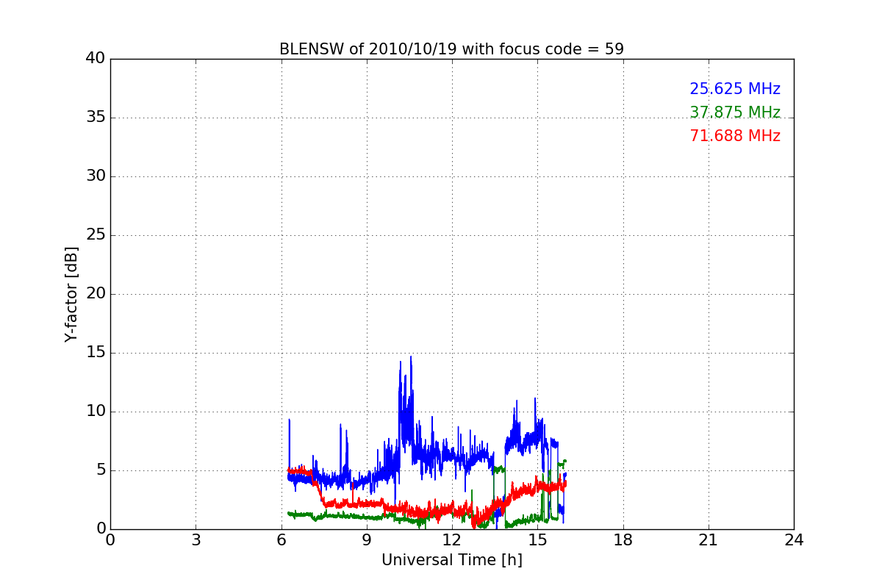Select the blue '25.625 MHz' legend label
The height and width of the screenshot is (588, 882).
pos(735,89)
